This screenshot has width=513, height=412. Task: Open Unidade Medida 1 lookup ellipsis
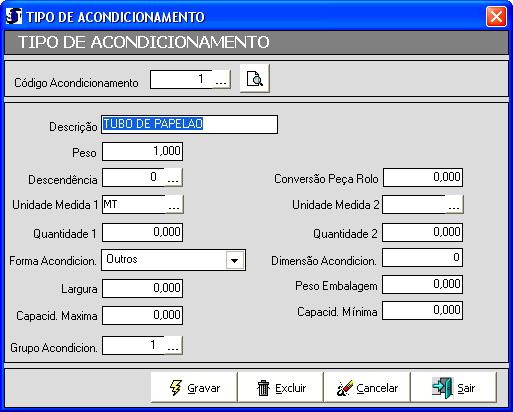(174, 204)
